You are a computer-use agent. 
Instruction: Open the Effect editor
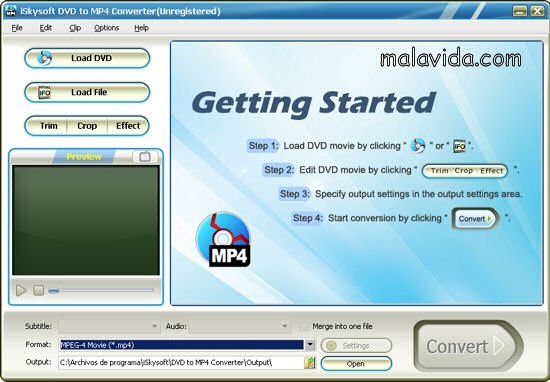[128, 126]
